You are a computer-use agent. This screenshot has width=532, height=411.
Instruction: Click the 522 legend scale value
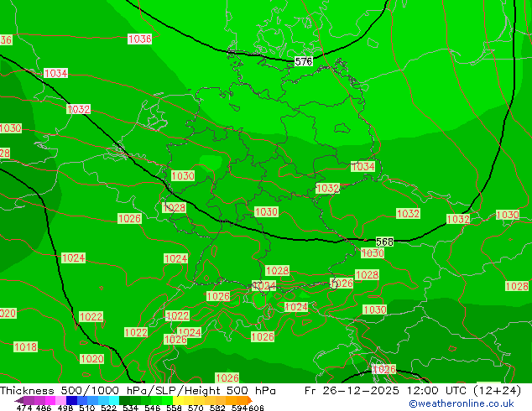click(x=108, y=408)
